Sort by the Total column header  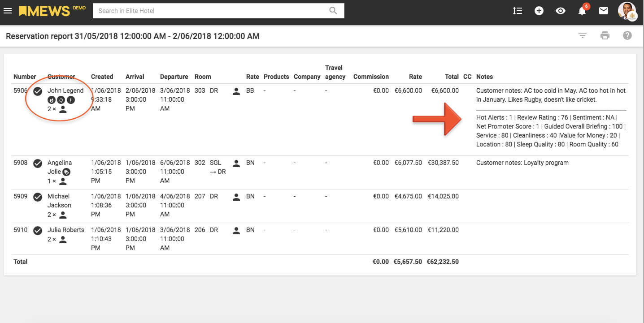click(452, 77)
